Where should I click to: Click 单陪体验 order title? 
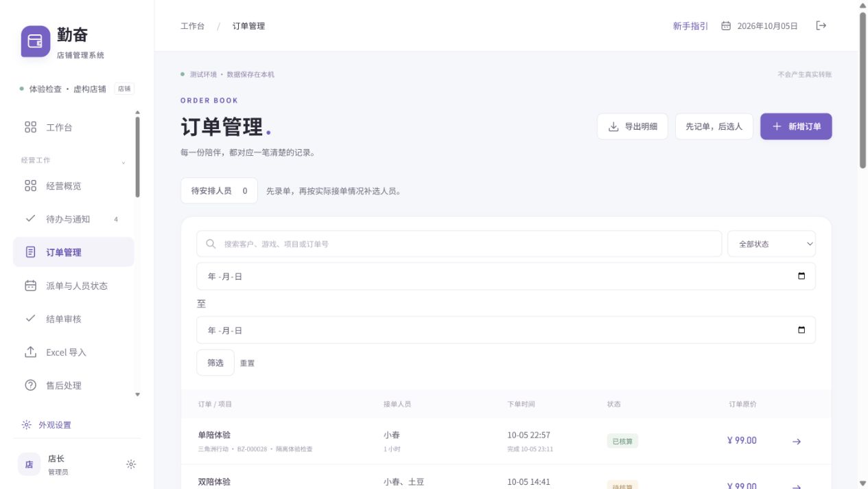click(214, 435)
